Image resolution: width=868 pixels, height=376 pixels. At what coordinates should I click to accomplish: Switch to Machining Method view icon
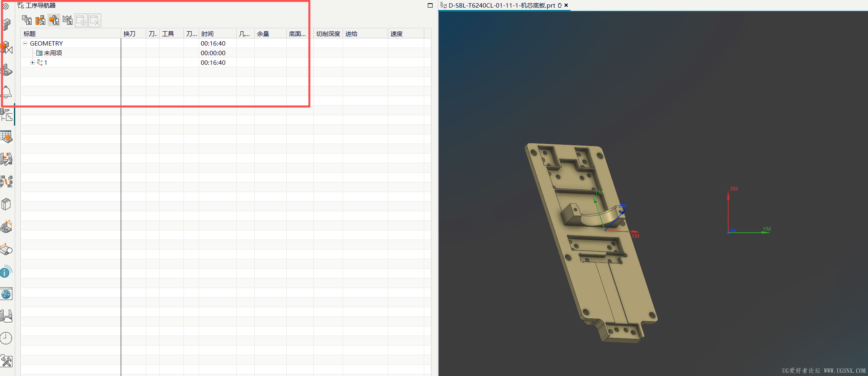[x=68, y=20]
